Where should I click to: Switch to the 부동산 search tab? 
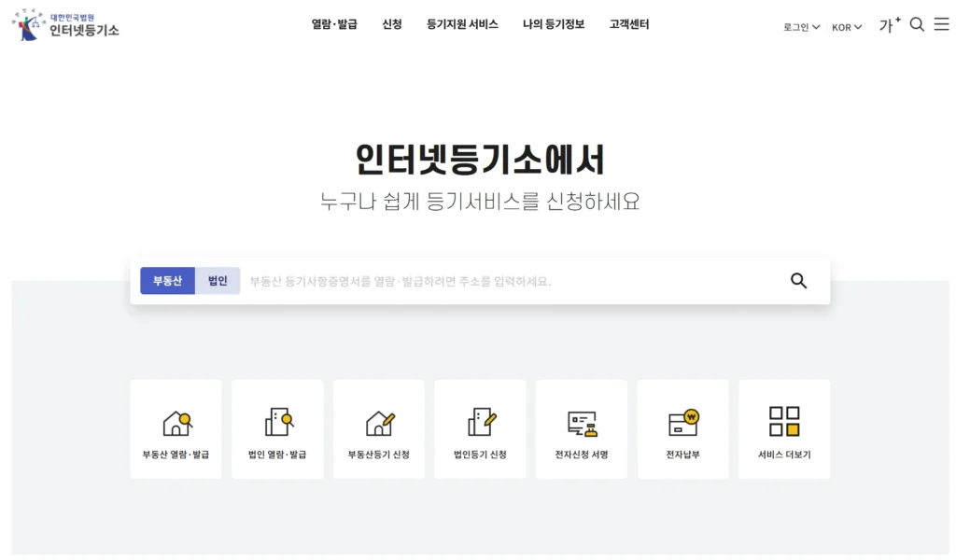[167, 280]
